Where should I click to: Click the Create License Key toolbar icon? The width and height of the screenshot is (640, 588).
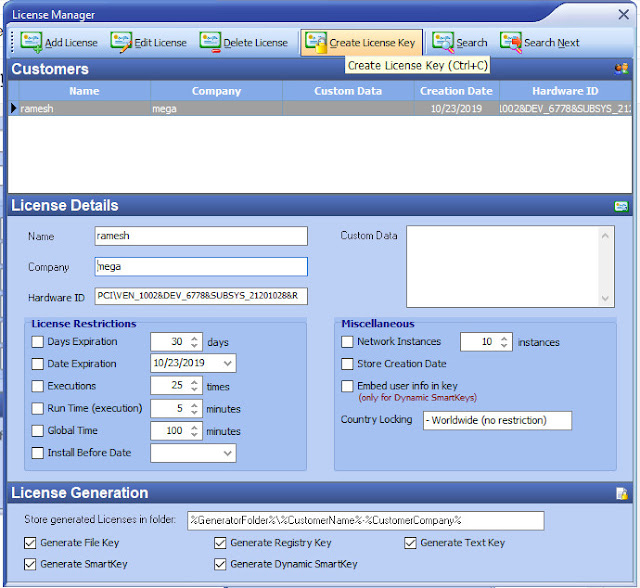pyautogui.click(x=316, y=42)
